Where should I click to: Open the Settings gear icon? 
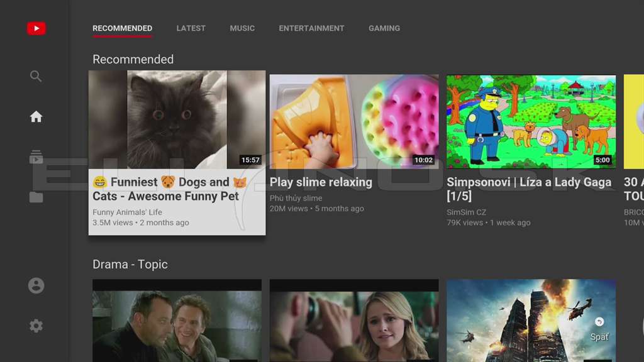tap(36, 326)
